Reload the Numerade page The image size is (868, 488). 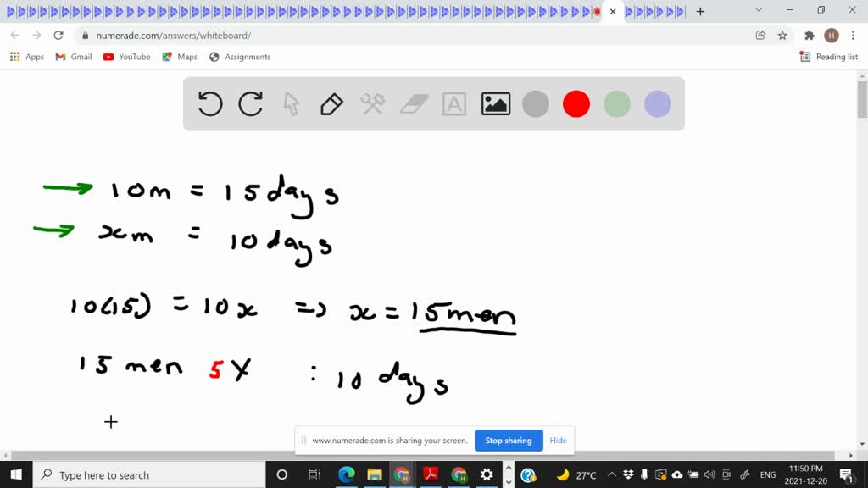coord(58,36)
